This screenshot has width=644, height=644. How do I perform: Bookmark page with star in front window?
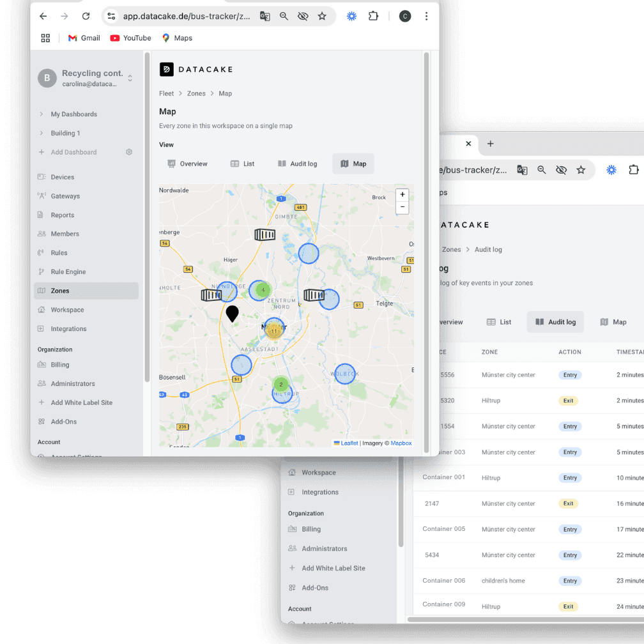click(322, 16)
